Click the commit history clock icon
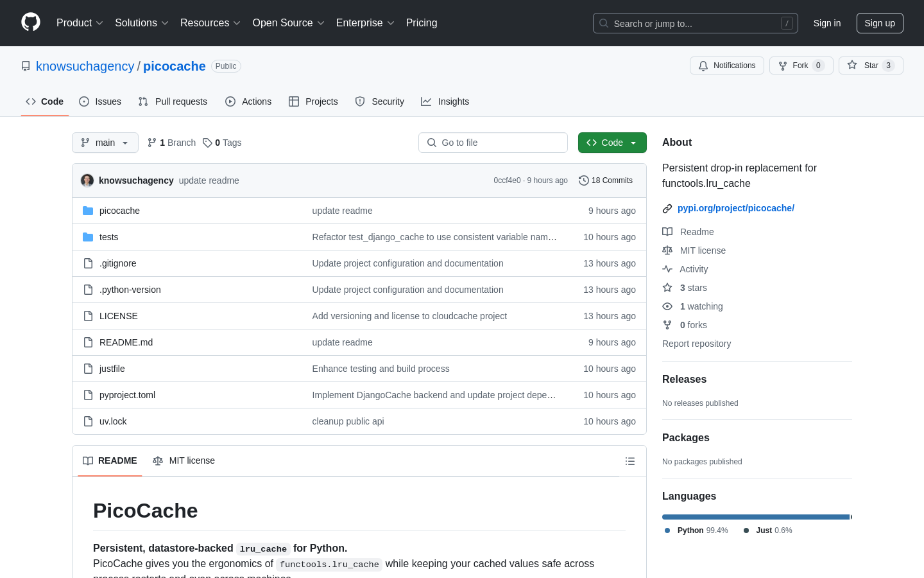Screen dimensions: 924x578 (584, 180)
